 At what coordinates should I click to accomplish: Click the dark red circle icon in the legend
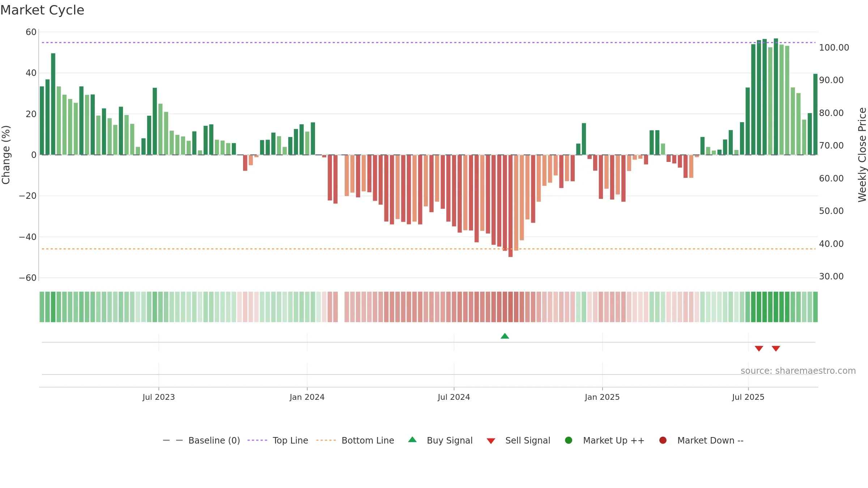[663, 440]
